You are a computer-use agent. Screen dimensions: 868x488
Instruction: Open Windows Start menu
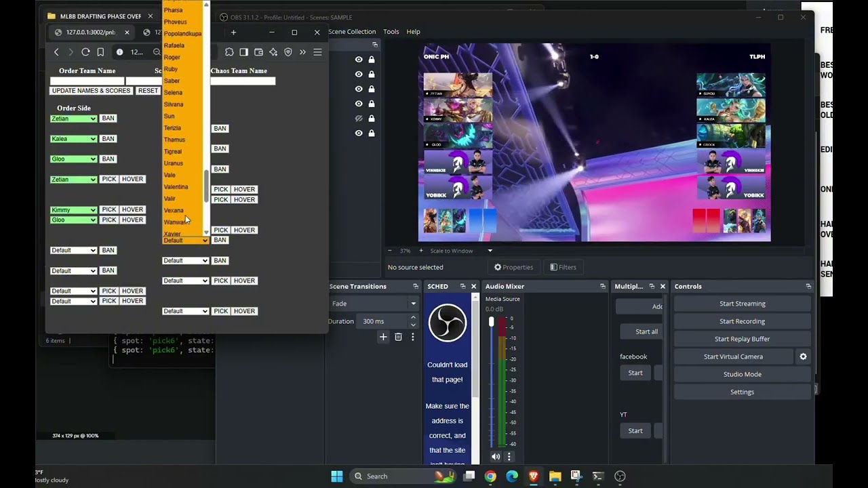click(337, 476)
